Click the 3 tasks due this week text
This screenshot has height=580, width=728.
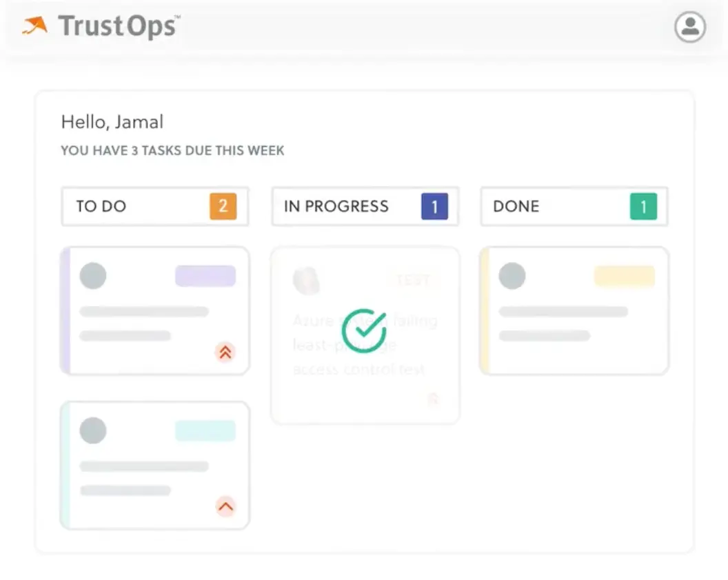(x=172, y=150)
